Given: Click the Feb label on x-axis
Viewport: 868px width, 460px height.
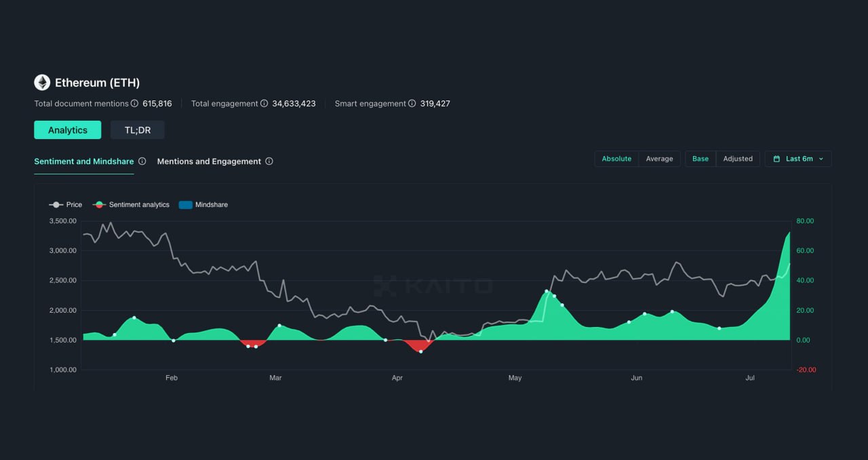Looking at the screenshot, I should (x=172, y=378).
